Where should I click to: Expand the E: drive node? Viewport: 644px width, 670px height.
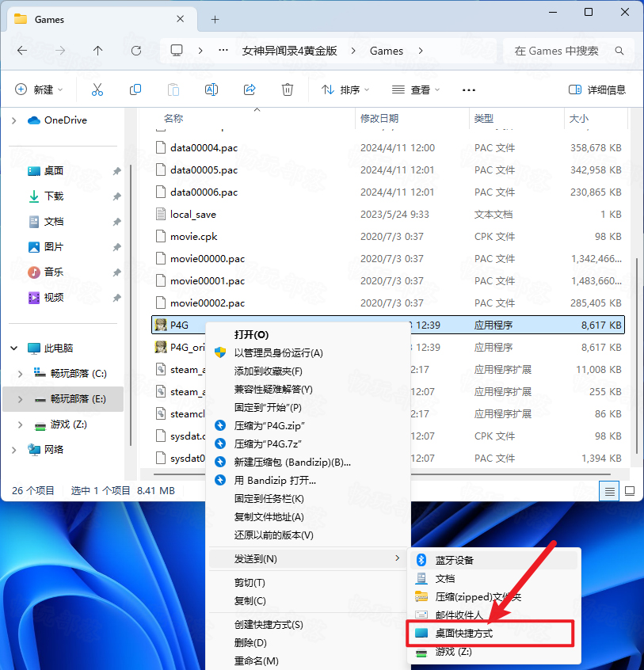pyautogui.click(x=20, y=399)
